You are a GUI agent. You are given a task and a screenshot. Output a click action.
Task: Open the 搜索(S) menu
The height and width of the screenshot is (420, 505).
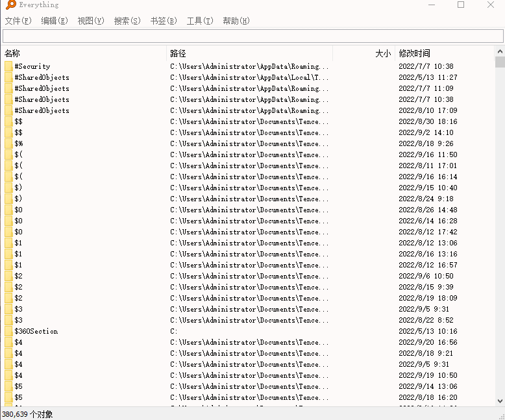(127, 21)
